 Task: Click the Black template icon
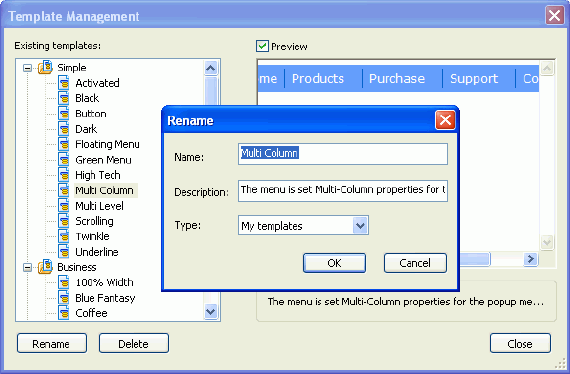(x=64, y=98)
